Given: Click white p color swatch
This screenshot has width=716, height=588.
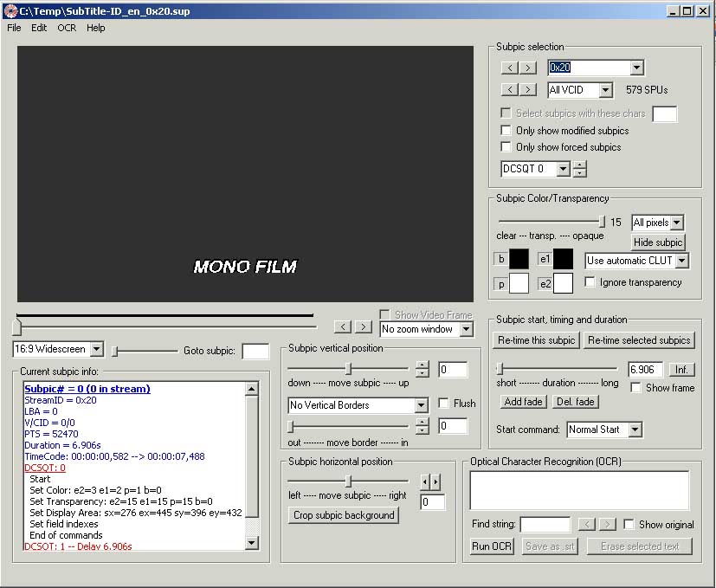Looking at the screenshot, I should pyautogui.click(x=519, y=283).
